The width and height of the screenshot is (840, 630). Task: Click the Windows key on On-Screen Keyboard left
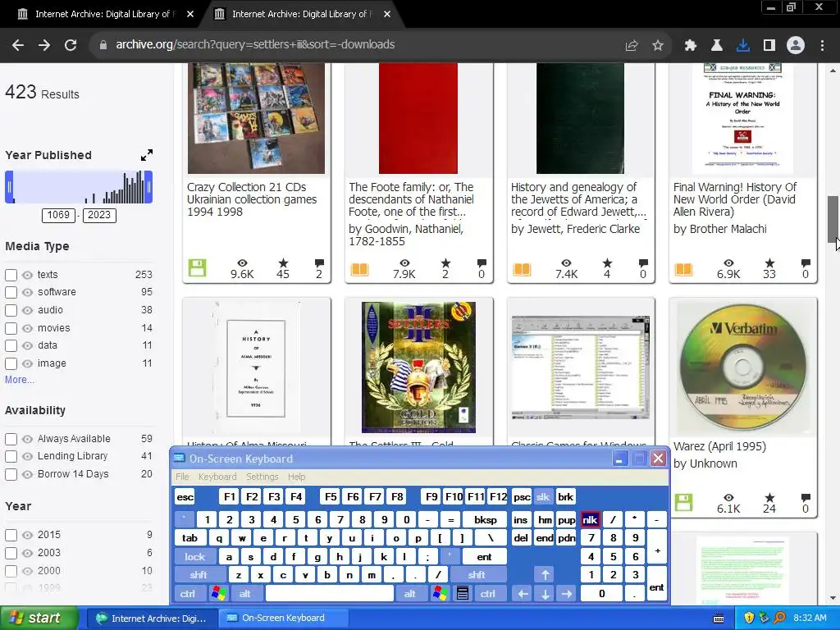[x=218, y=594]
